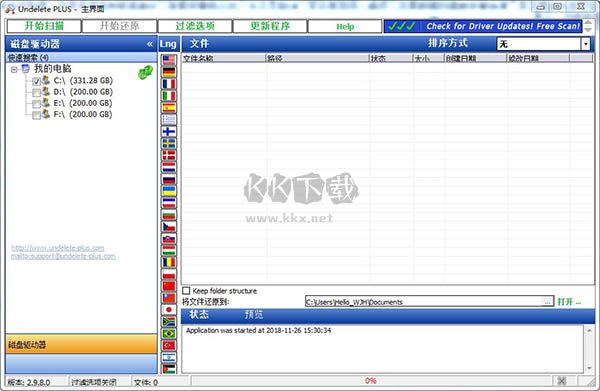Click the 开始扫描 button

(44, 26)
